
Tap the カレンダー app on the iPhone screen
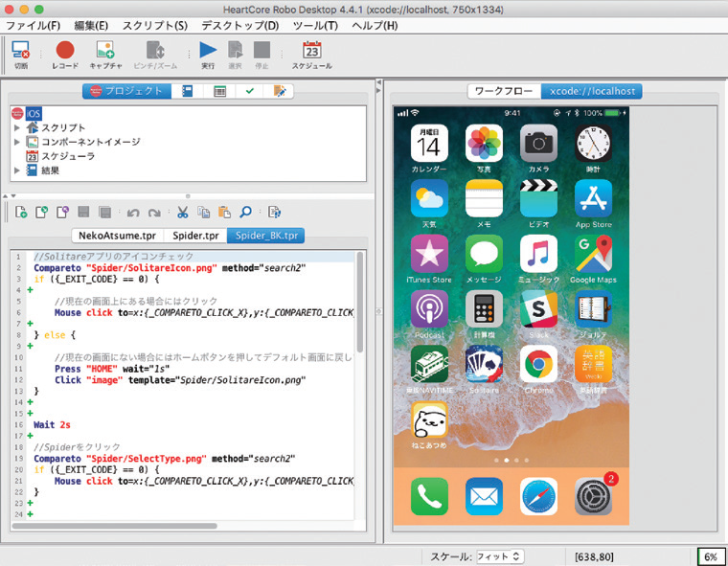[429, 143]
